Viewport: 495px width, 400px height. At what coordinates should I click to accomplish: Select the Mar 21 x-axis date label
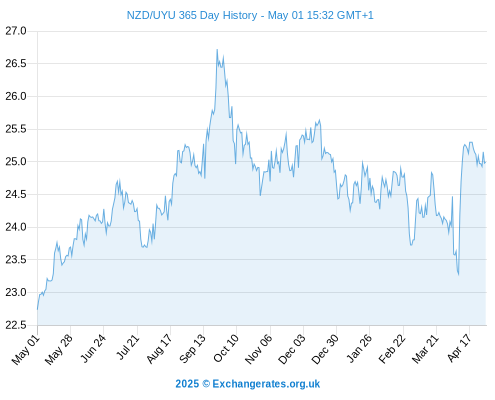425,349
